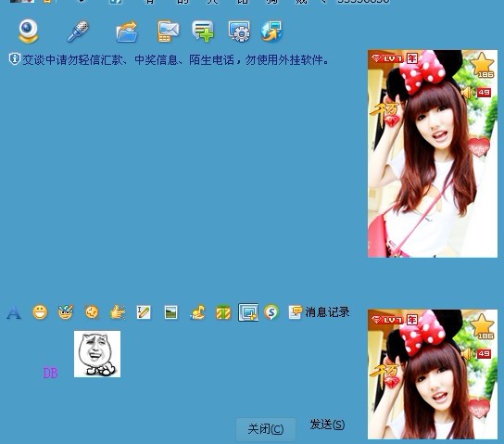Send a window shake nudge icon
The width and height of the screenshot is (504, 444).
pyautogui.click(x=92, y=312)
